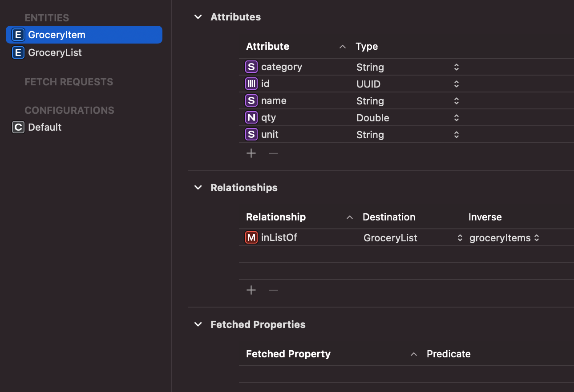
Task: Click the id attribute UUID icon
Action: 251,84
